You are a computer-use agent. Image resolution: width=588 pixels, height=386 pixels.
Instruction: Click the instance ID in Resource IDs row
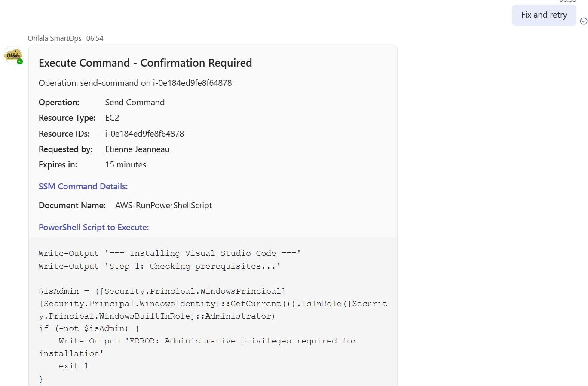tap(144, 134)
